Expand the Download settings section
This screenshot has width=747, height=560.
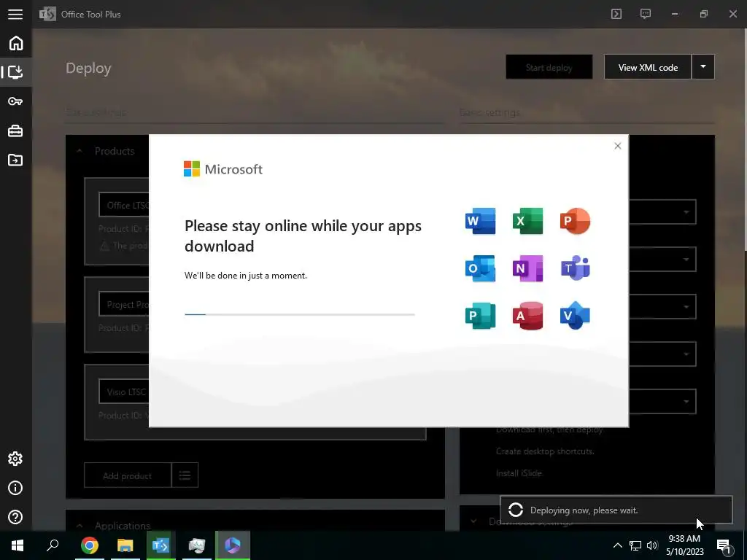click(473, 521)
